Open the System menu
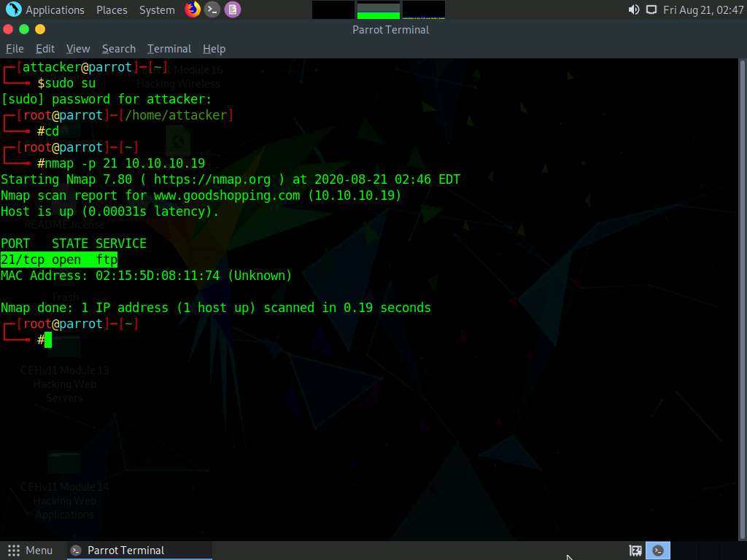The width and height of the screenshot is (747, 560). point(157,10)
